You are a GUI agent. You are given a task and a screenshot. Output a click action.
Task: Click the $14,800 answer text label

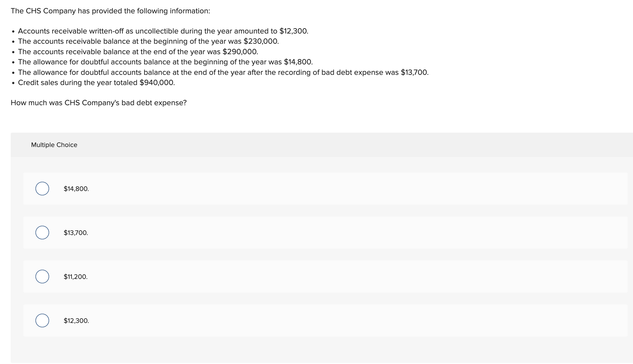click(76, 189)
